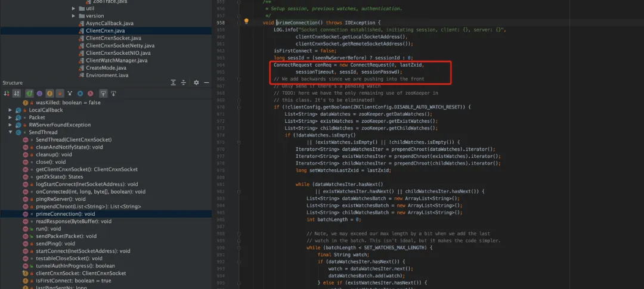
Task: Enable autoscroll to source button
Action: tap(103, 94)
